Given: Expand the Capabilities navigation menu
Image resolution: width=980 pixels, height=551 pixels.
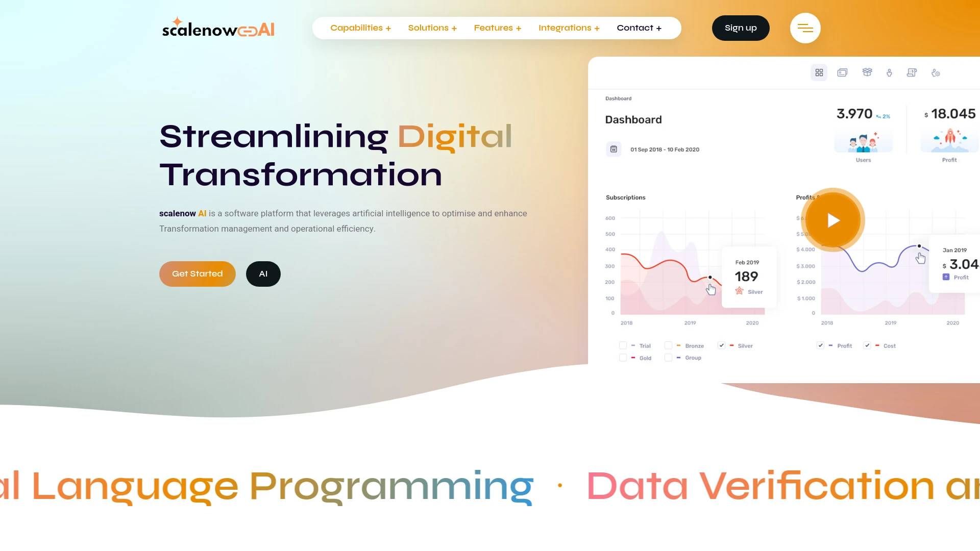Looking at the screenshot, I should tap(360, 28).
